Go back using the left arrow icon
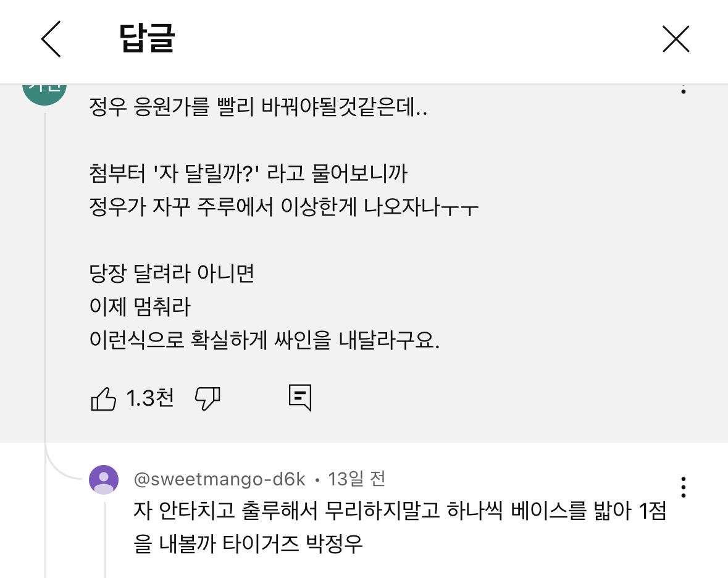 (51, 39)
